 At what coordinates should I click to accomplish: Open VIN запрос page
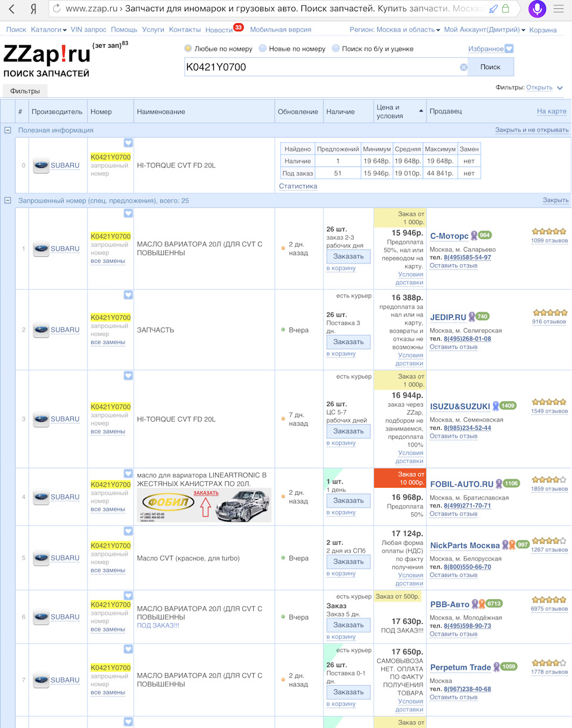pyautogui.click(x=89, y=29)
